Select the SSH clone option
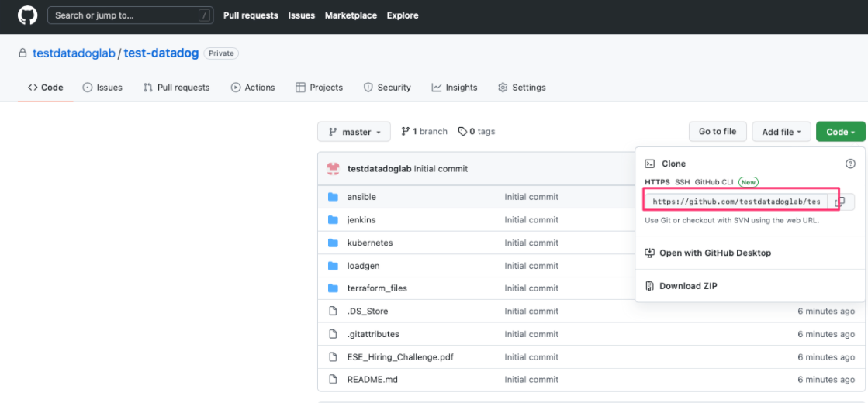868x403 pixels. (x=682, y=182)
